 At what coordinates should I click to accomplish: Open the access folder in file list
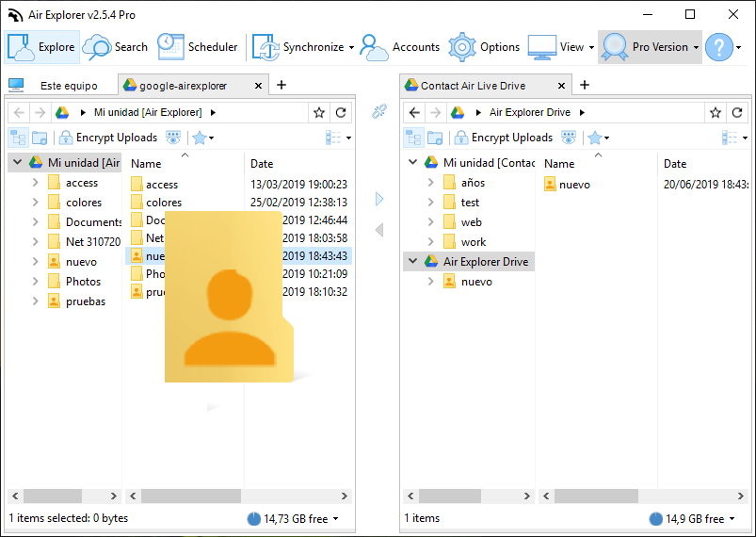tap(154, 185)
